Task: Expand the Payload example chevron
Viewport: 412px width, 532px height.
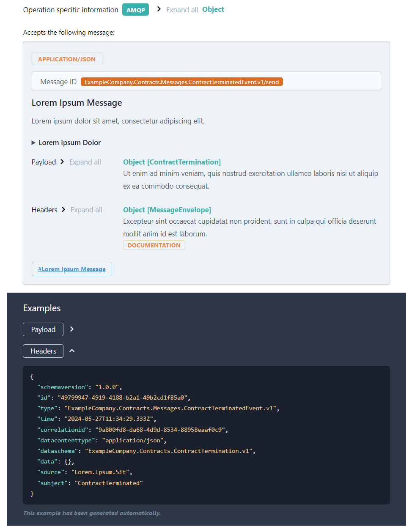Action: [x=72, y=329]
